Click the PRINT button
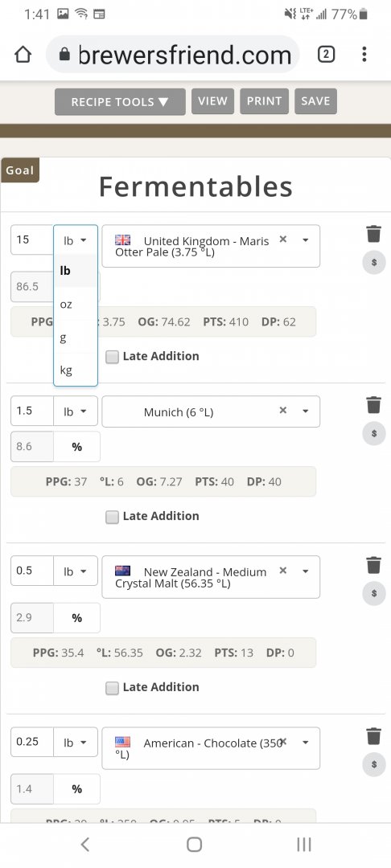 pyautogui.click(x=264, y=101)
